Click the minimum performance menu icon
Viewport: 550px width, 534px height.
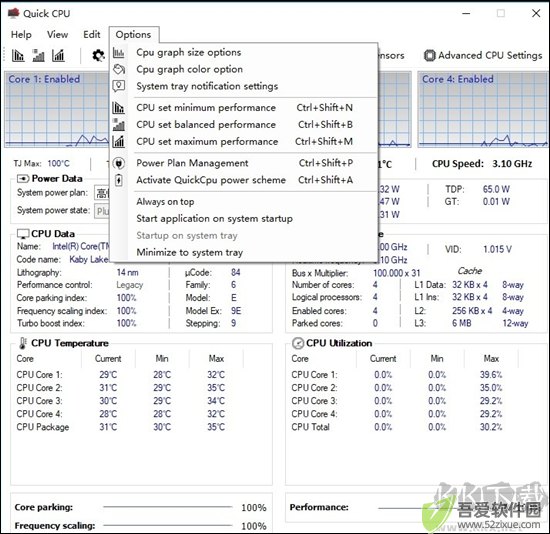point(119,107)
